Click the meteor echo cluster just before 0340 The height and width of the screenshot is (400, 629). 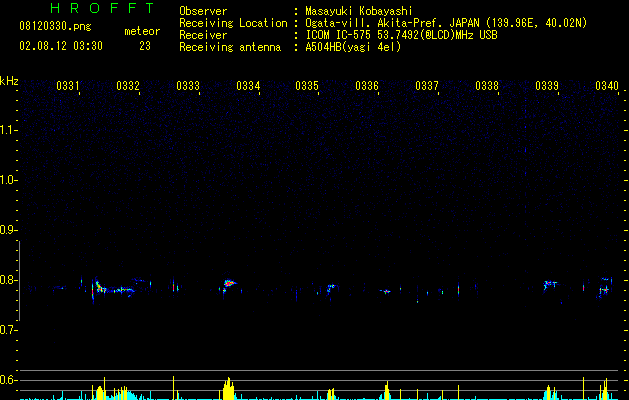(605, 287)
